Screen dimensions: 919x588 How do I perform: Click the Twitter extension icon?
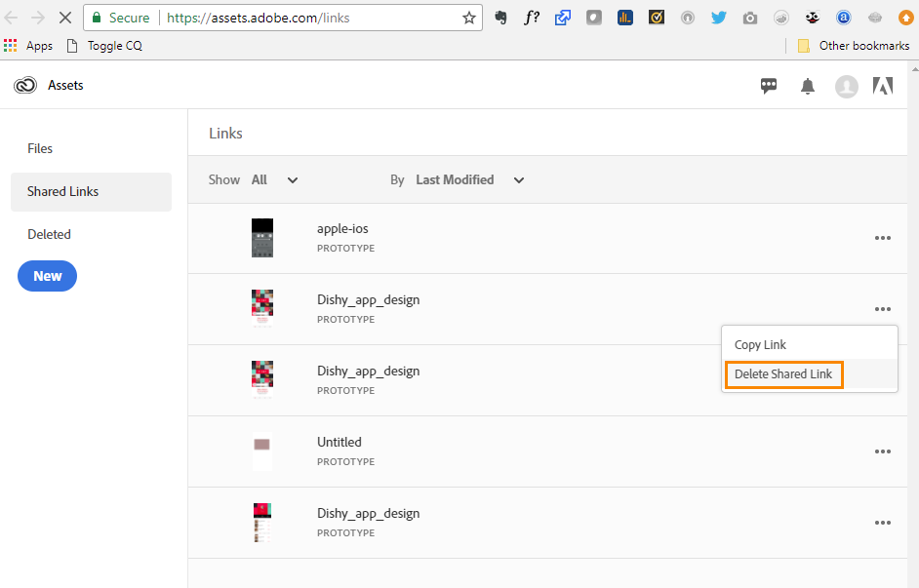[719, 18]
